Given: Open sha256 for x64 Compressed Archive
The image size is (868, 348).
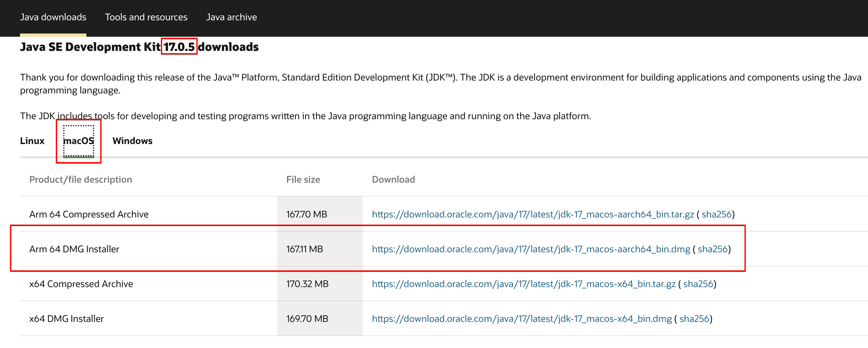Looking at the screenshot, I should pyautogui.click(x=698, y=284).
